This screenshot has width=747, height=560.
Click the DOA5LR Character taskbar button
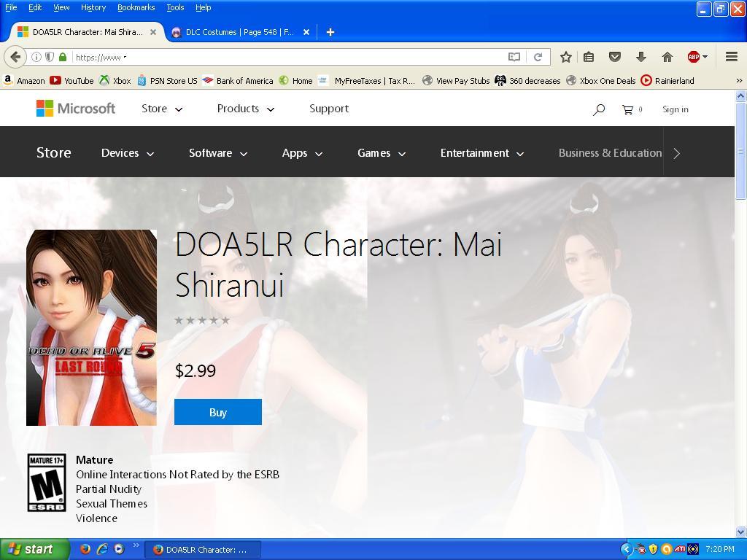point(203,550)
